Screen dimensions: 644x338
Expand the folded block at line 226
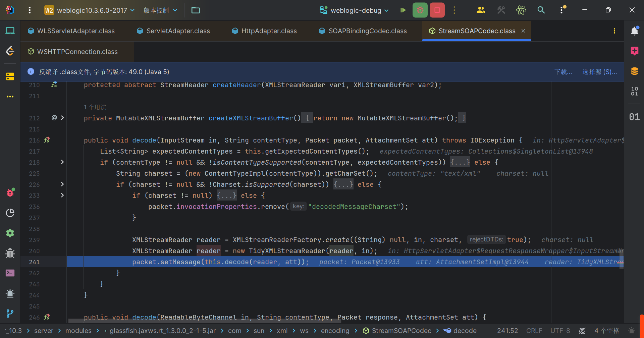pos(62,184)
